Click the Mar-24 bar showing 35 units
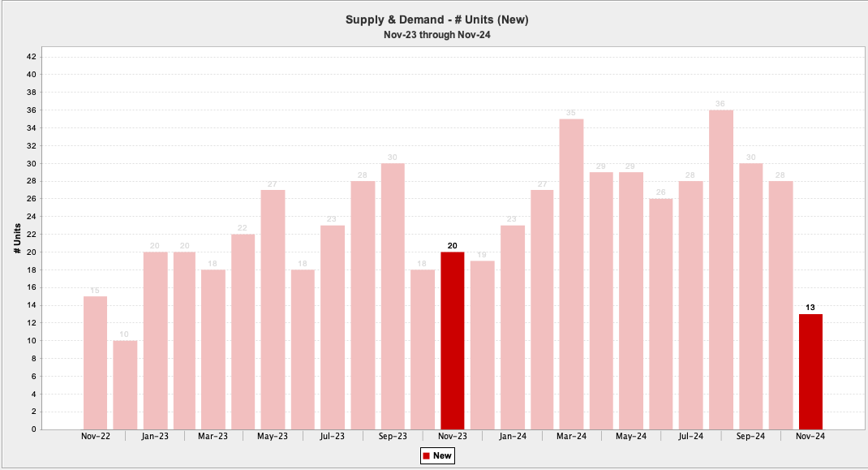The image size is (868, 470). point(571,274)
